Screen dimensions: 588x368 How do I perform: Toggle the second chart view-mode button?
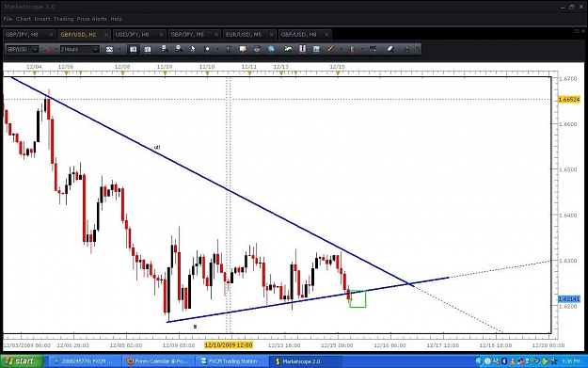[148, 49]
